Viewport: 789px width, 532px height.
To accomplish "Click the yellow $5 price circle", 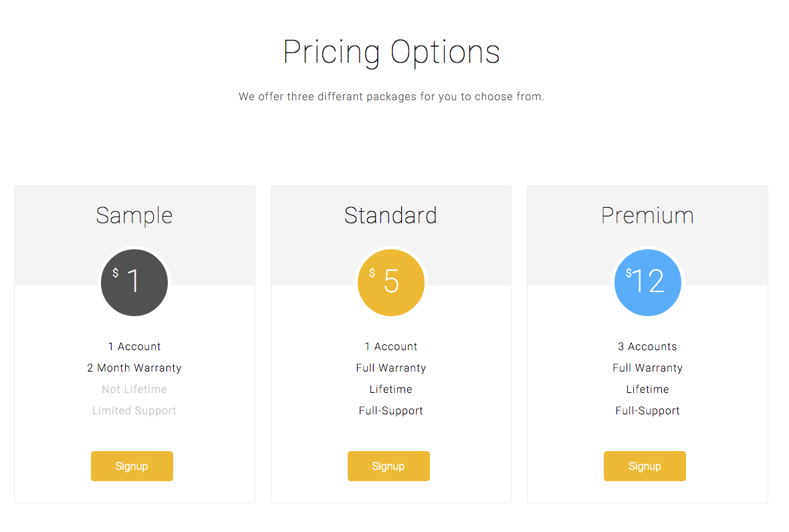I will (x=391, y=283).
